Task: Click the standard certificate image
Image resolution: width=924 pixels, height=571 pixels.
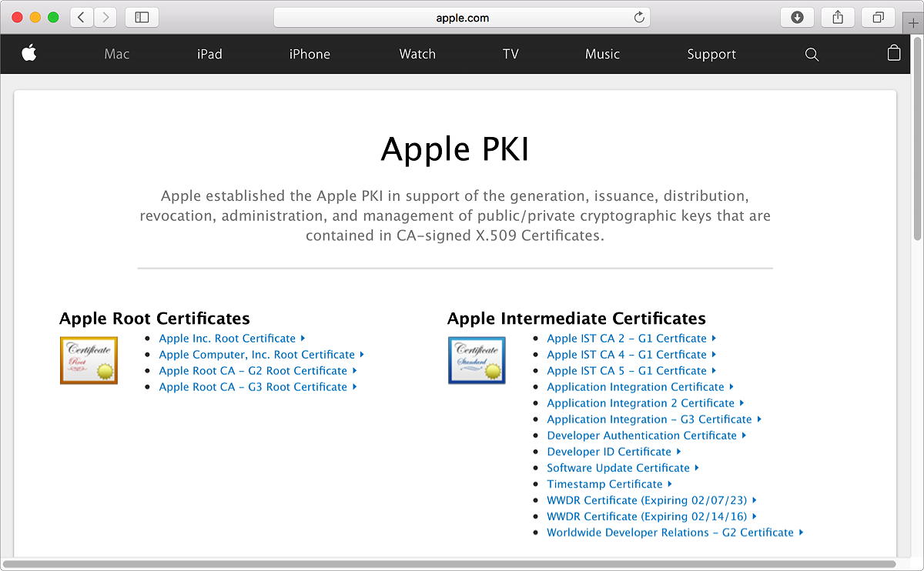Action: click(x=477, y=360)
